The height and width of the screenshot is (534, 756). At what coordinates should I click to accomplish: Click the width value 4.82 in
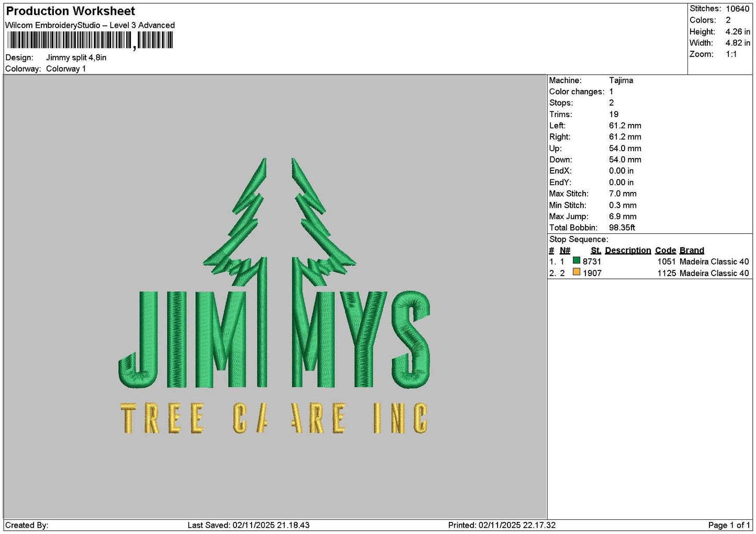738,43
